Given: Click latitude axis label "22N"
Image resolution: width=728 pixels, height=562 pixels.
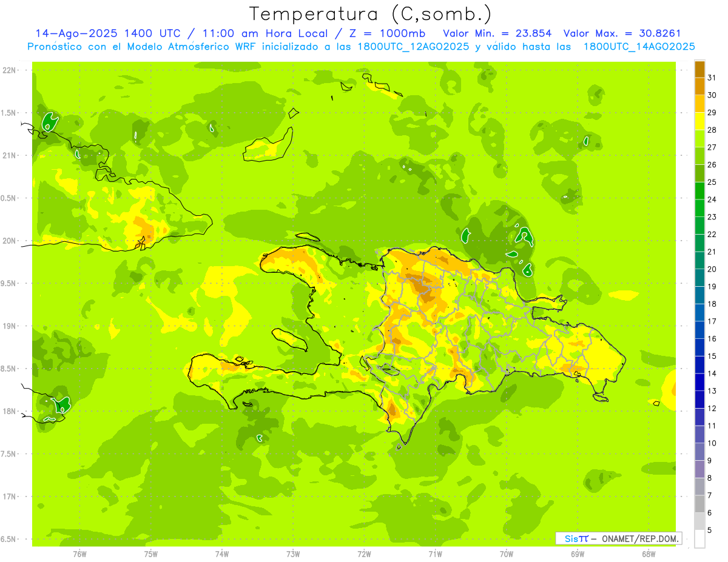Looking at the screenshot, I should 9,70.
